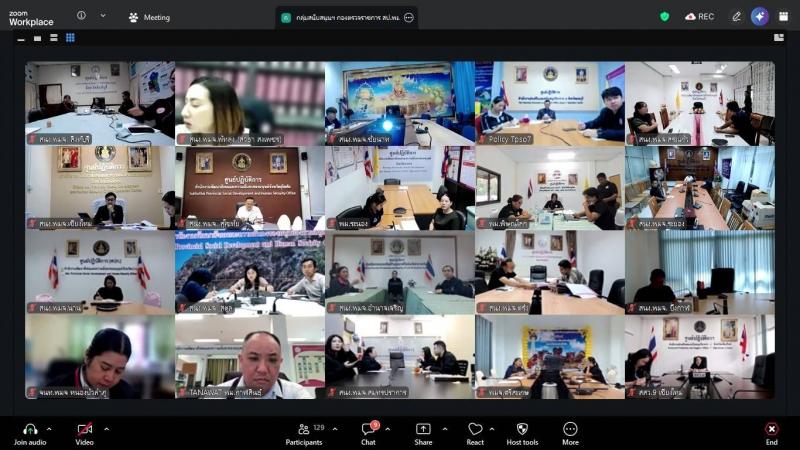Image resolution: width=800 pixels, height=450 pixels.
Task: Open the meeting information icon
Action: 81,16
